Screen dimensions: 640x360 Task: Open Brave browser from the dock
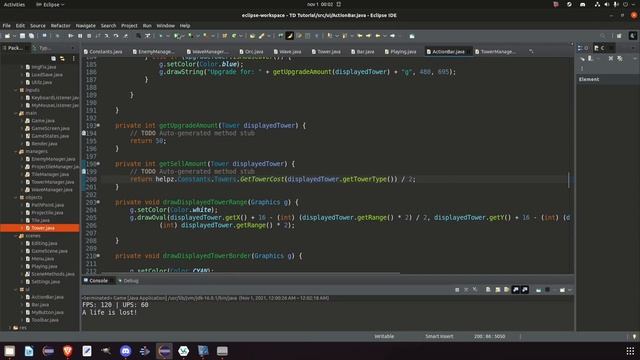click(x=68, y=351)
